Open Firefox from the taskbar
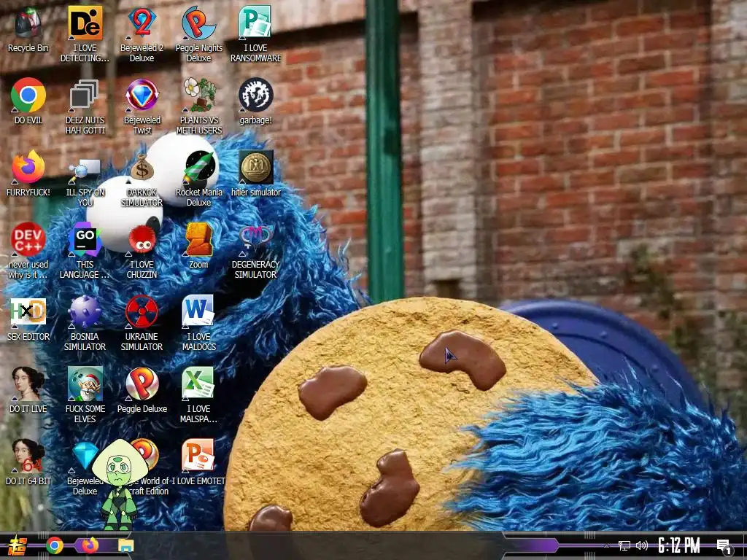The height and width of the screenshot is (560, 747). pos(90,545)
